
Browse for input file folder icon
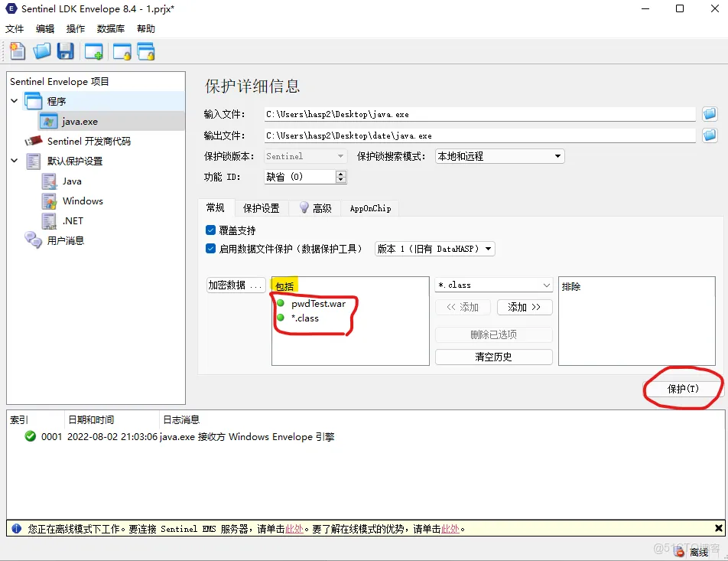[710, 113]
